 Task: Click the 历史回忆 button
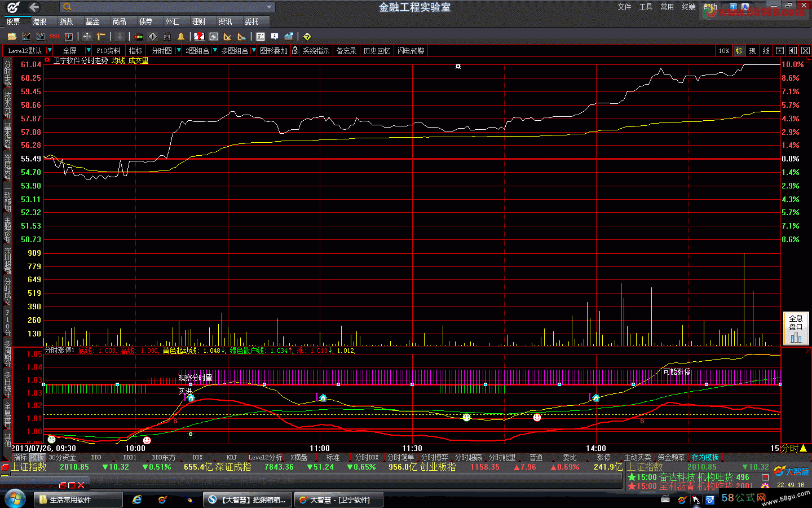coord(377,51)
